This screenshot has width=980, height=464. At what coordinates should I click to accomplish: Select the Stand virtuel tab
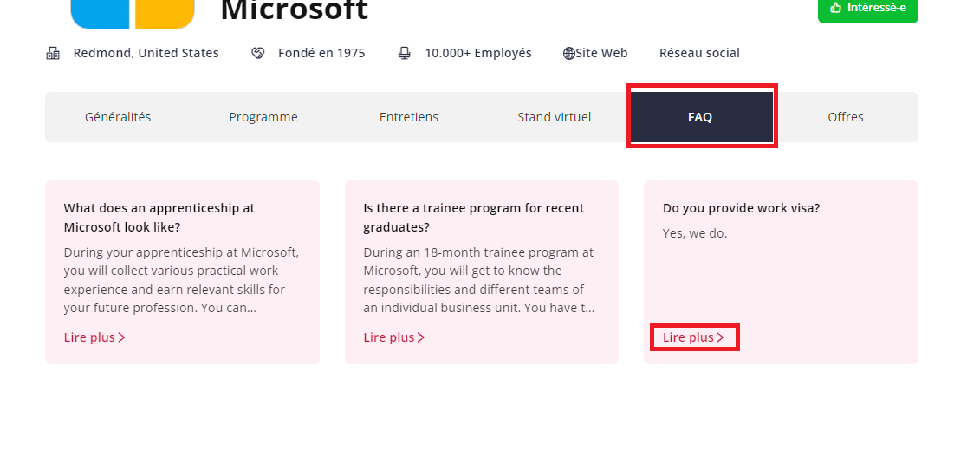(x=555, y=117)
